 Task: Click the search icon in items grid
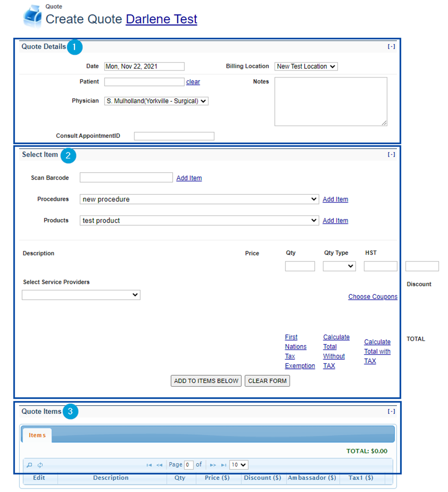click(29, 465)
